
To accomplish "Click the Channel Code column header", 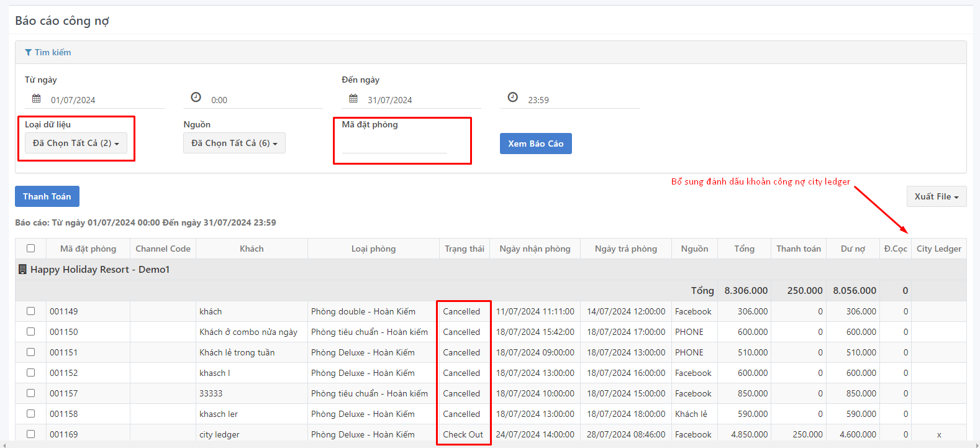I will tap(163, 249).
